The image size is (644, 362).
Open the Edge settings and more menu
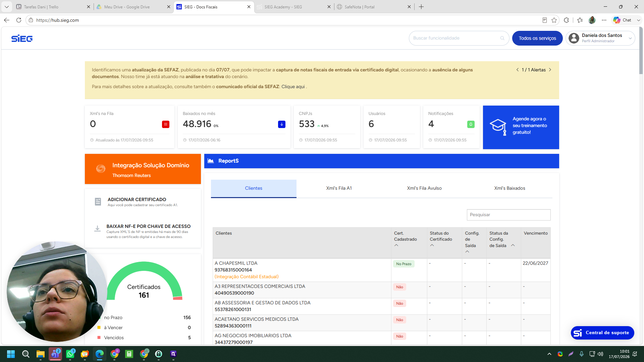coord(604,20)
